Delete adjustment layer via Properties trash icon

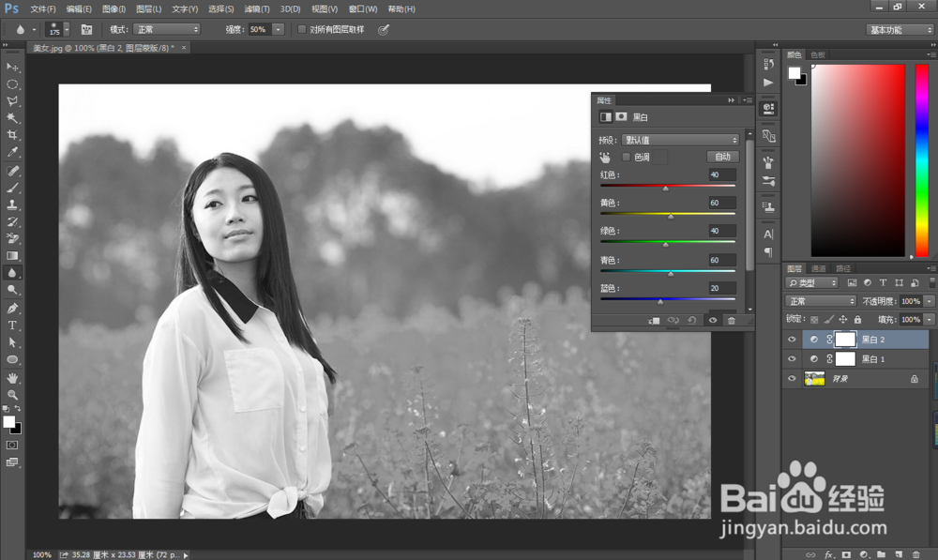pyautogui.click(x=731, y=320)
